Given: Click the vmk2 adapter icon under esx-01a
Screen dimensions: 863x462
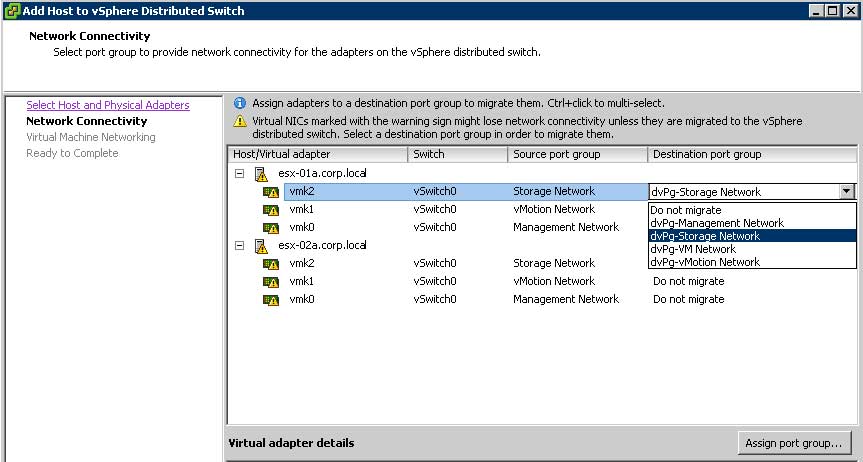Looking at the screenshot, I should 271,192.
